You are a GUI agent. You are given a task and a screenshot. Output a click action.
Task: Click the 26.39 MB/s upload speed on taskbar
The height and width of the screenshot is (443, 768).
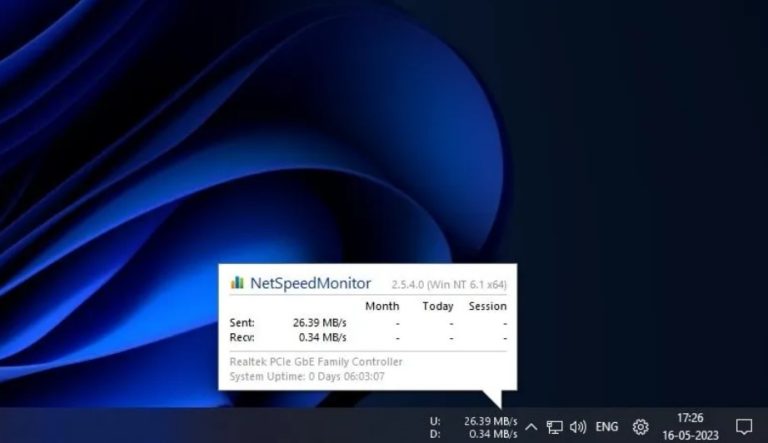pyautogui.click(x=490, y=420)
